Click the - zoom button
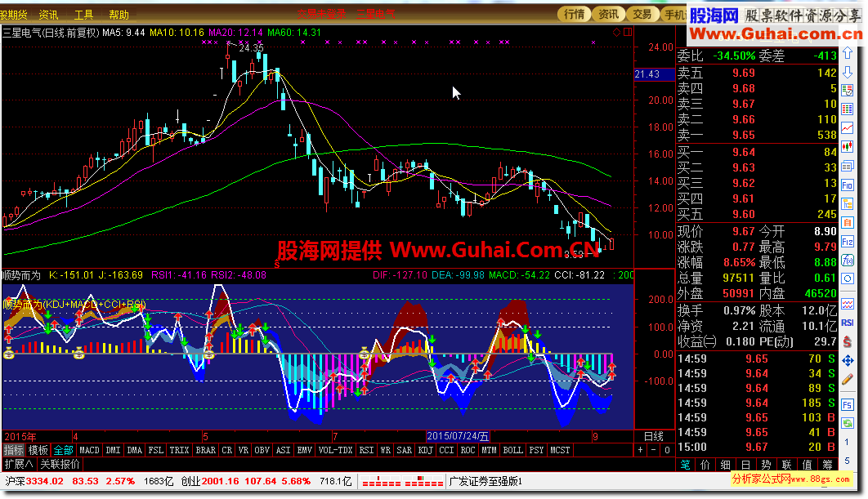This screenshot has width=868, height=499. pos(654,450)
